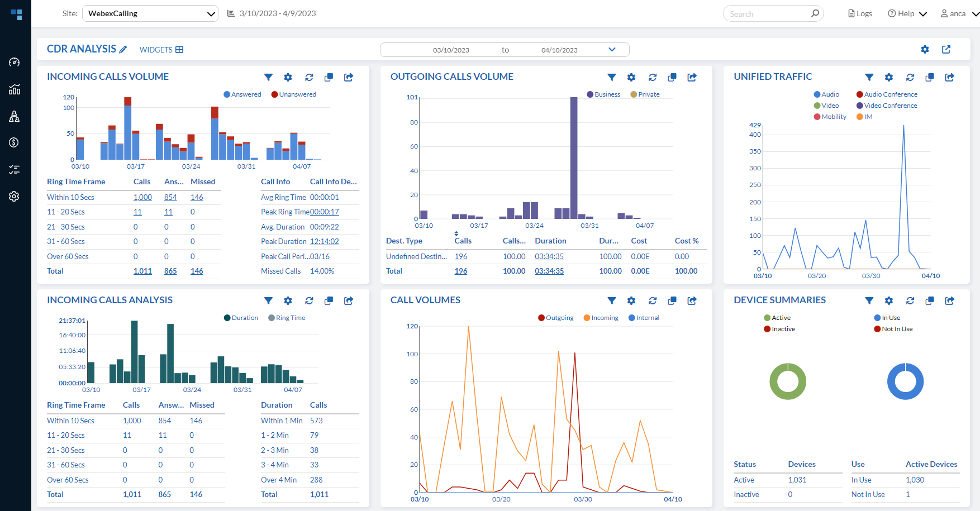980x511 pixels.
Task: Open the hierarchy tree sidebar icon
Action: click(x=15, y=116)
